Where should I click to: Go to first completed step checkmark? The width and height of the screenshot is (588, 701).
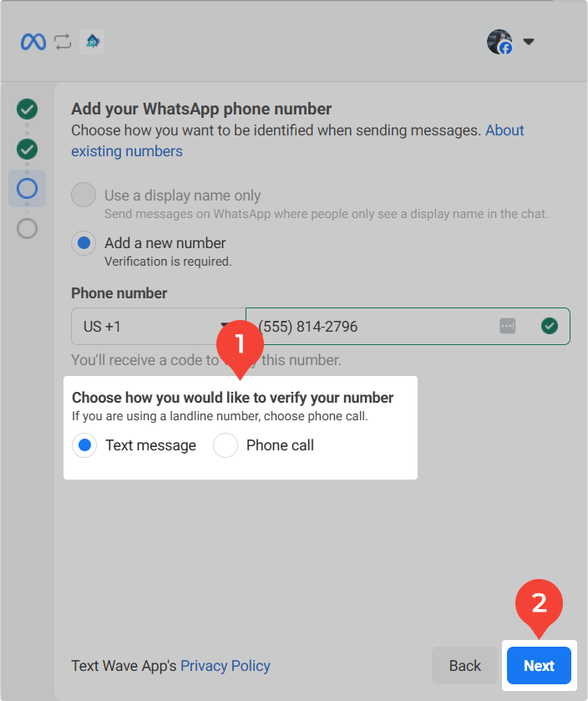28,109
